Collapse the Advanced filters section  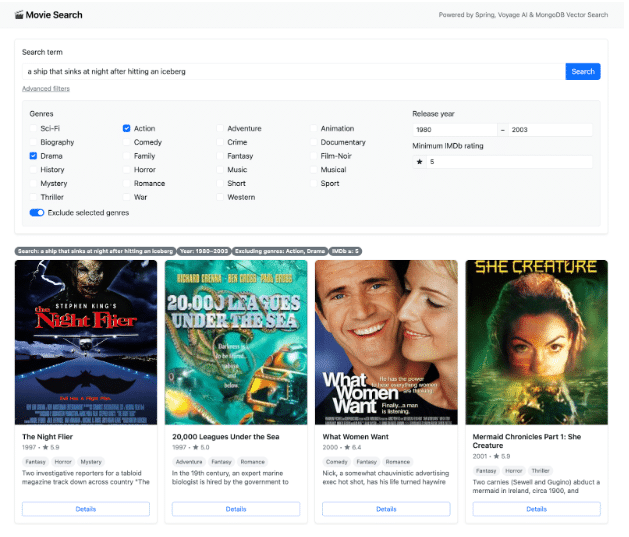tap(46, 89)
